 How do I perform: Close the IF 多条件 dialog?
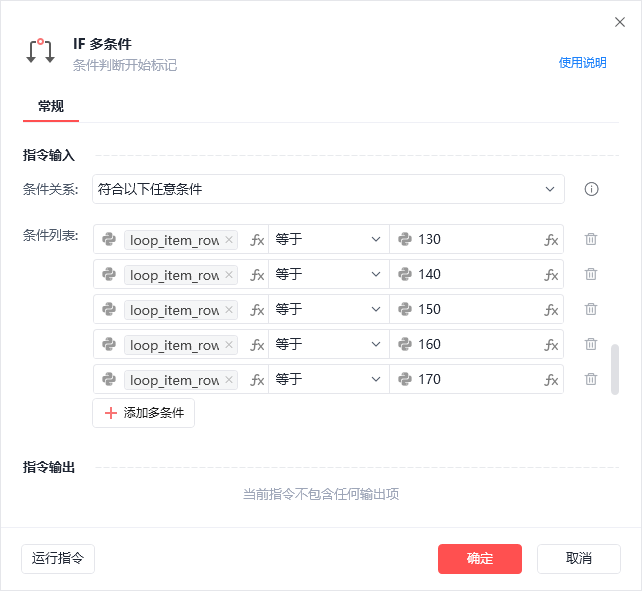pyautogui.click(x=620, y=22)
